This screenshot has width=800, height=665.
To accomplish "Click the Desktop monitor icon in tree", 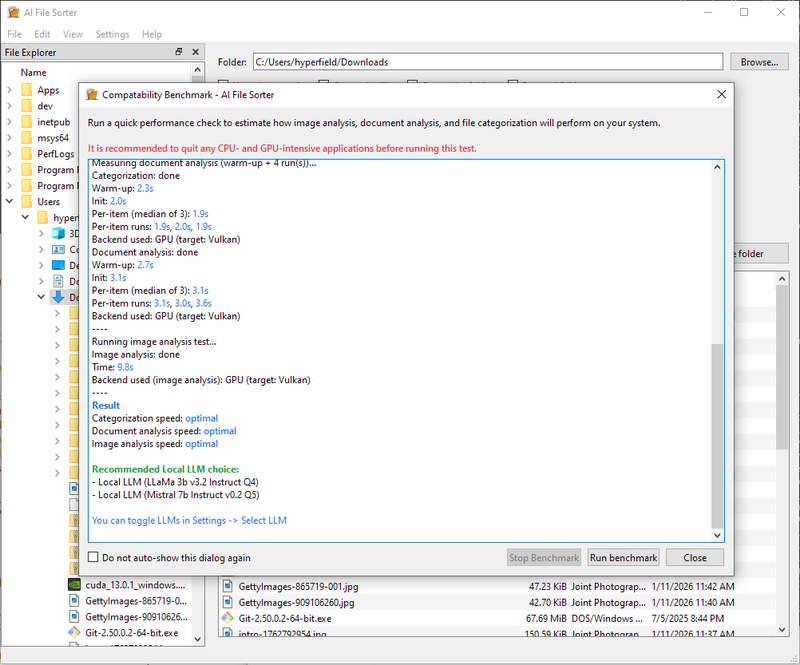I will click(59, 265).
